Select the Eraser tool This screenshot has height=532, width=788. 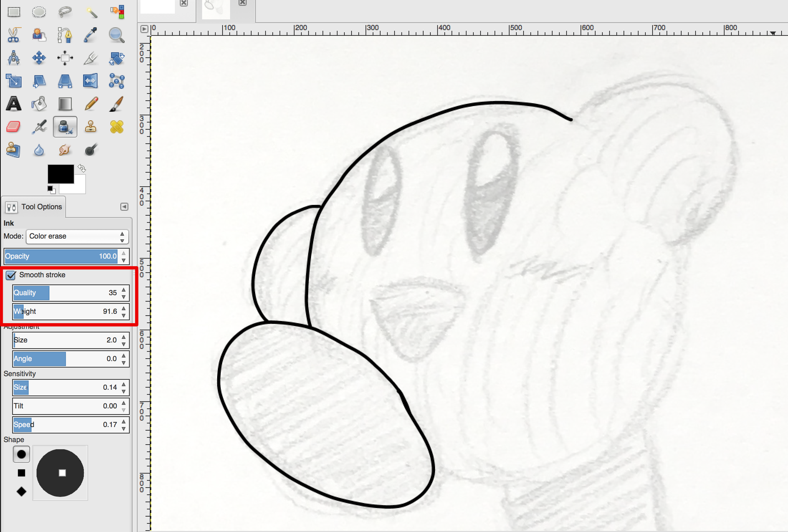click(14, 127)
